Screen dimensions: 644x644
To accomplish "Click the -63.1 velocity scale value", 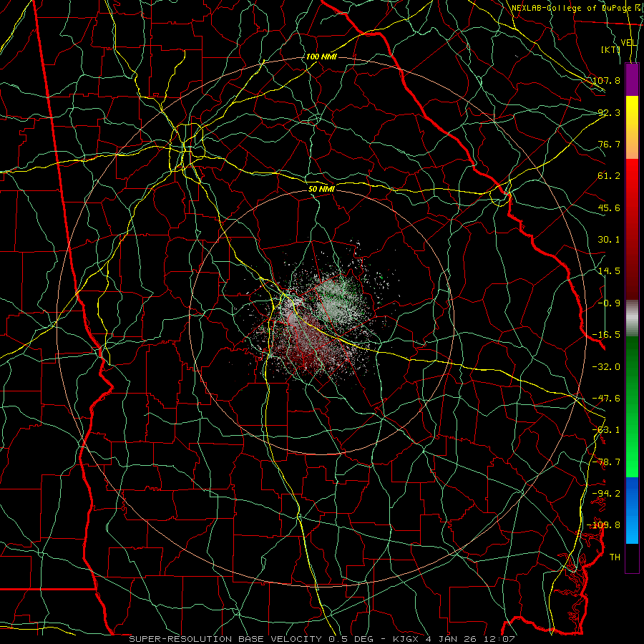I will pyautogui.click(x=606, y=430).
